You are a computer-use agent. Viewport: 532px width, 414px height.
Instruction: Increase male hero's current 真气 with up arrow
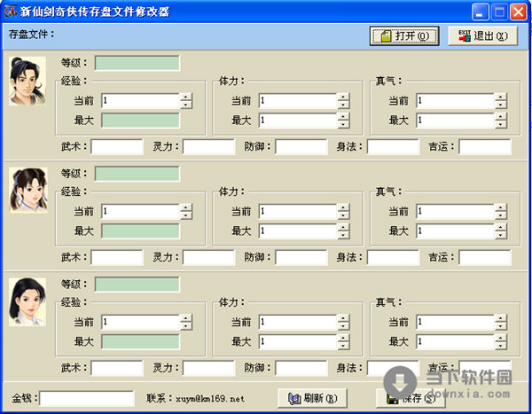pos(500,97)
